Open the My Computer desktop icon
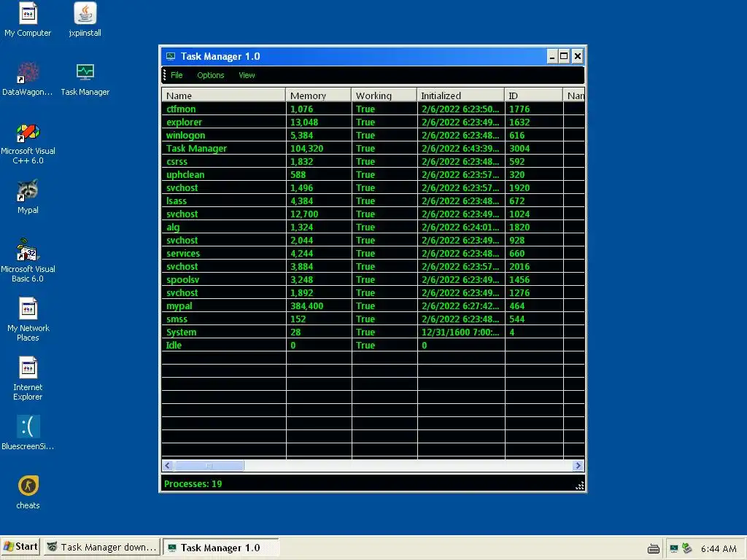The image size is (747, 560). coord(28,20)
